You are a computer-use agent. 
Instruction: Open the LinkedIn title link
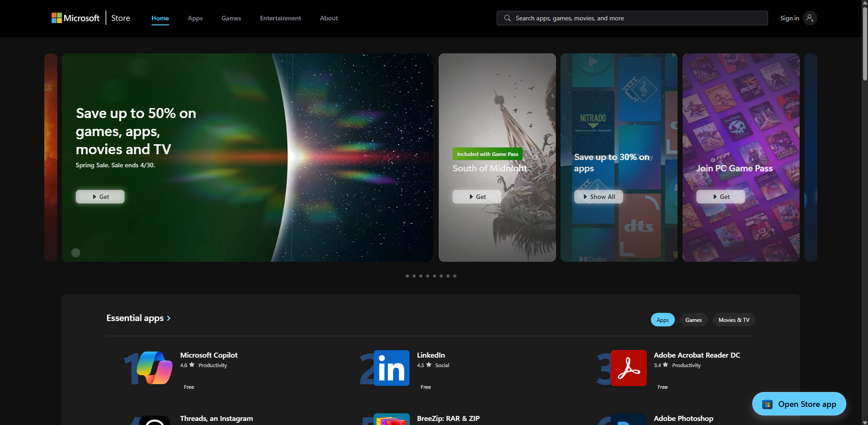(431, 355)
